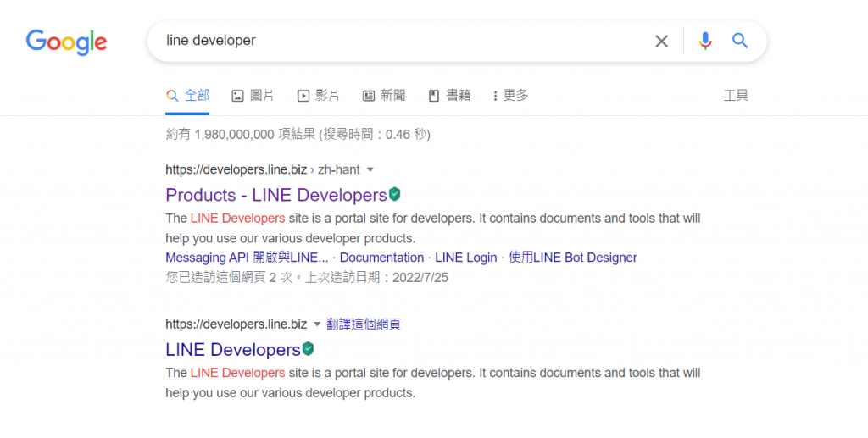Open 使用LINE Bot Designer sitelink
The image size is (868, 438).
click(x=573, y=258)
